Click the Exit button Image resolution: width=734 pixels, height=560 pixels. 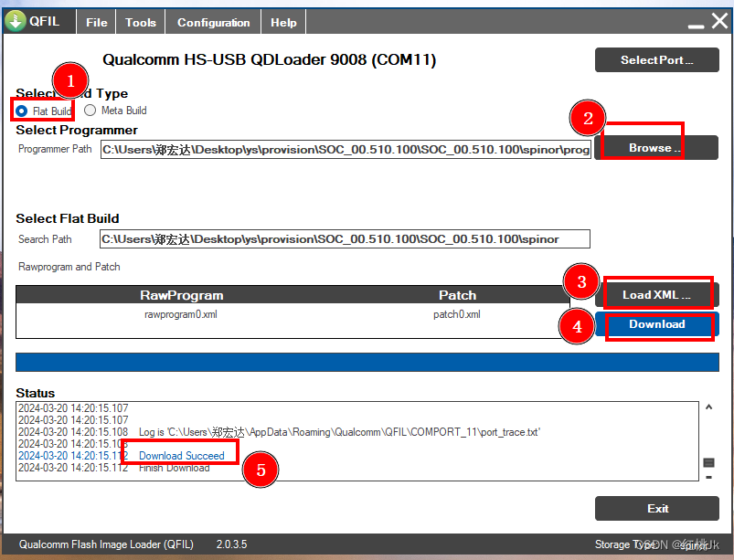(657, 509)
